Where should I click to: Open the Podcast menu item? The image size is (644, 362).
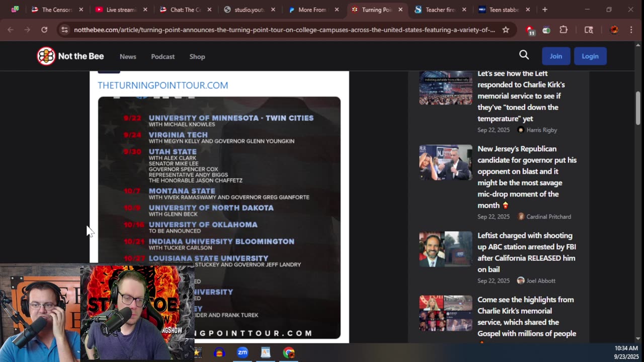click(x=163, y=56)
